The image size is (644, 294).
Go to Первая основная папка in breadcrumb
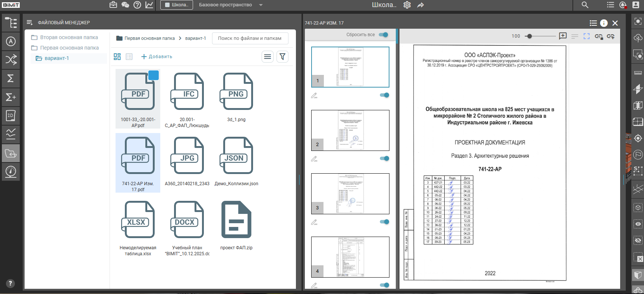tap(149, 38)
